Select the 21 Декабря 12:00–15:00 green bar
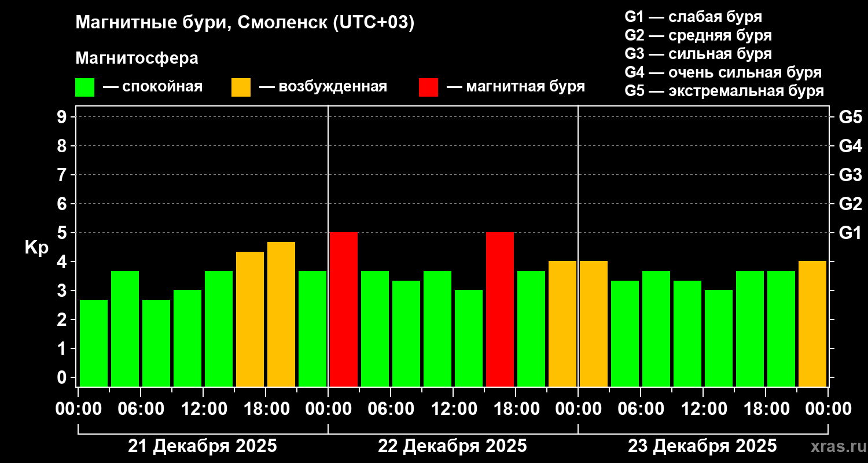The width and height of the screenshot is (868, 463). pyautogui.click(x=219, y=329)
